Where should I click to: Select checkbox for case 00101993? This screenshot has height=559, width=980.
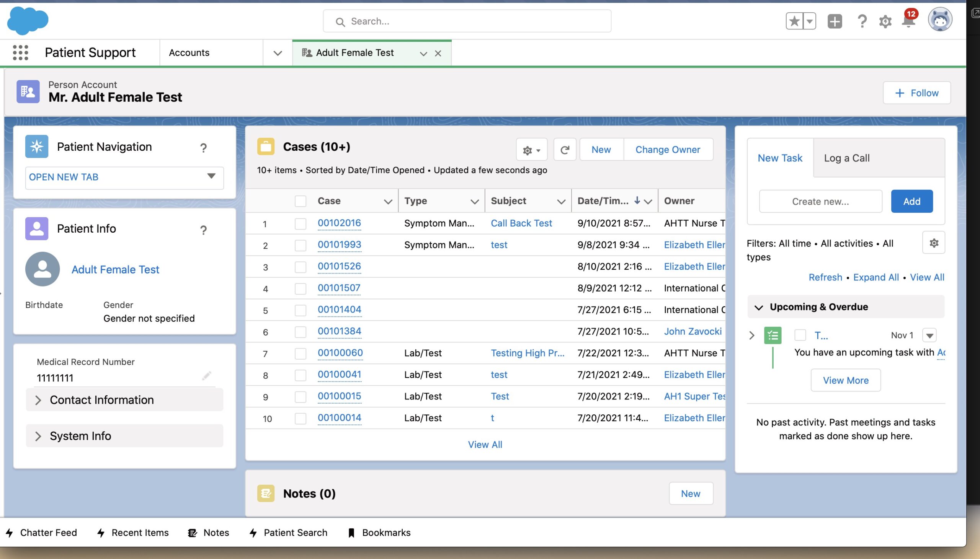301,245
